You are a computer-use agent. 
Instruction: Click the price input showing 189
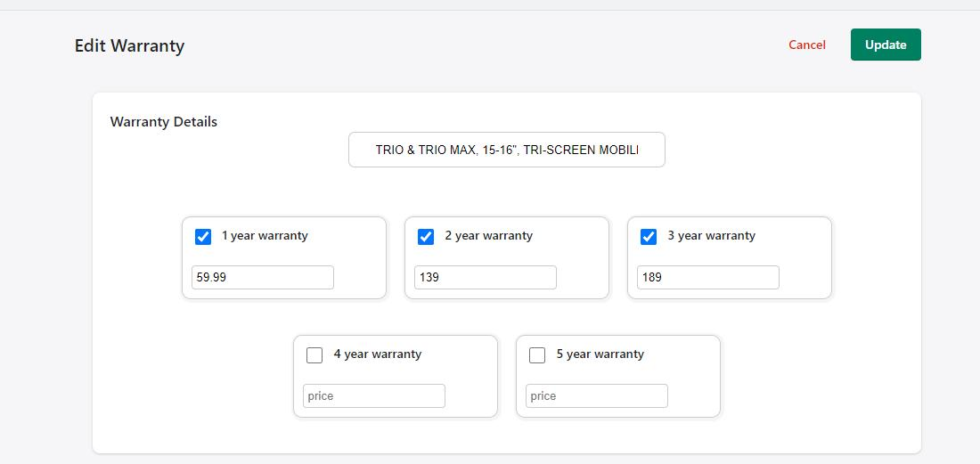pyautogui.click(x=708, y=277)
